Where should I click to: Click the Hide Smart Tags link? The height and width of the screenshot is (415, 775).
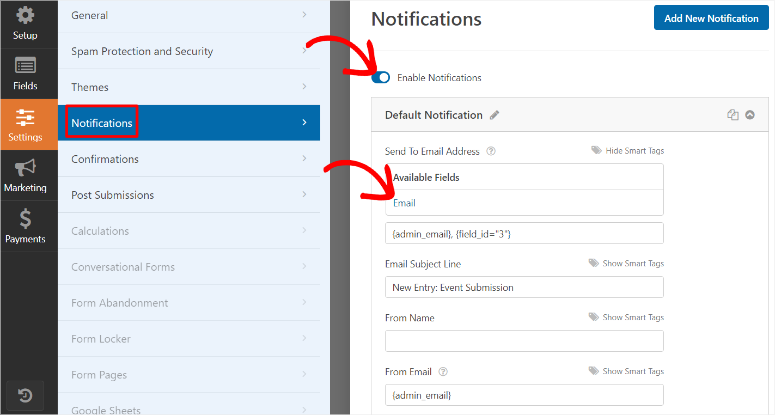pyautogui.click(x=628, y=151)
